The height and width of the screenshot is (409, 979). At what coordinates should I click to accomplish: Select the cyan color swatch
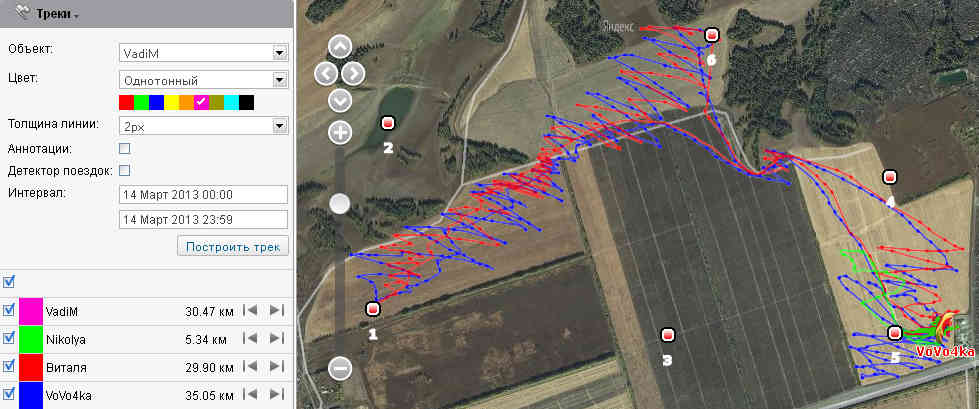coord(231,102)
